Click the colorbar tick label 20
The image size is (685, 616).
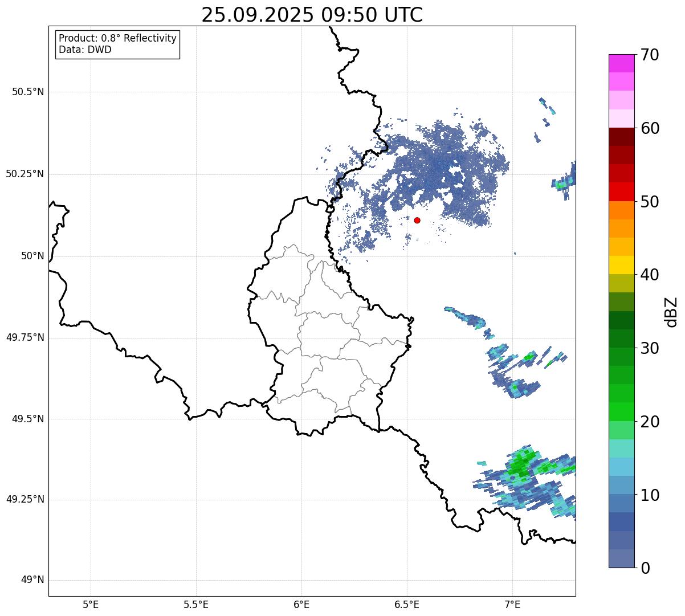(x=650, y=422)
